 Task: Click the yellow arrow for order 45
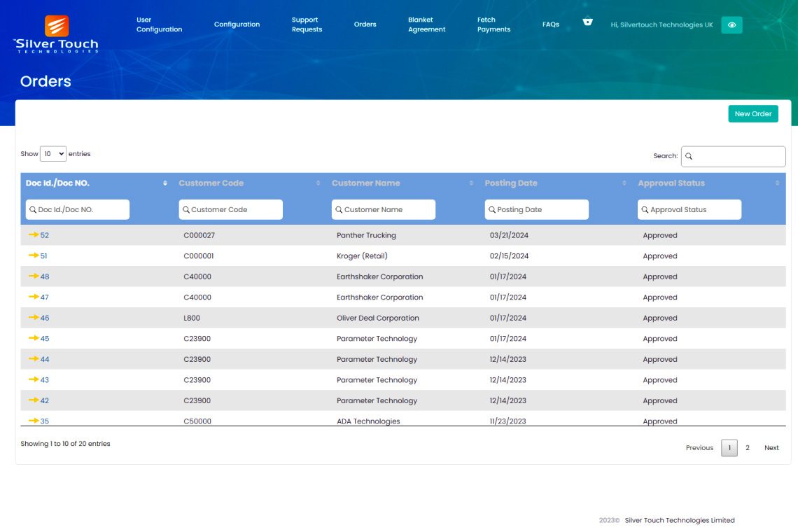tap(34, 338)
